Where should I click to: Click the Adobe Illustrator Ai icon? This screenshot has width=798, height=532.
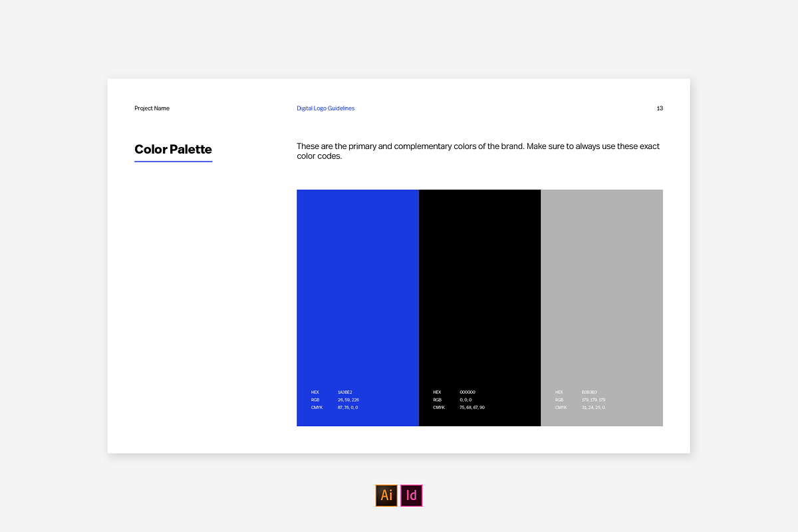386,495
